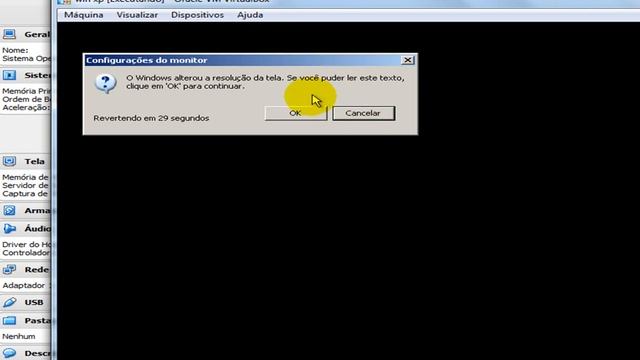Click the 'Adaptador' text under Rede
This screenshot has height=360, width=640.
23,285
